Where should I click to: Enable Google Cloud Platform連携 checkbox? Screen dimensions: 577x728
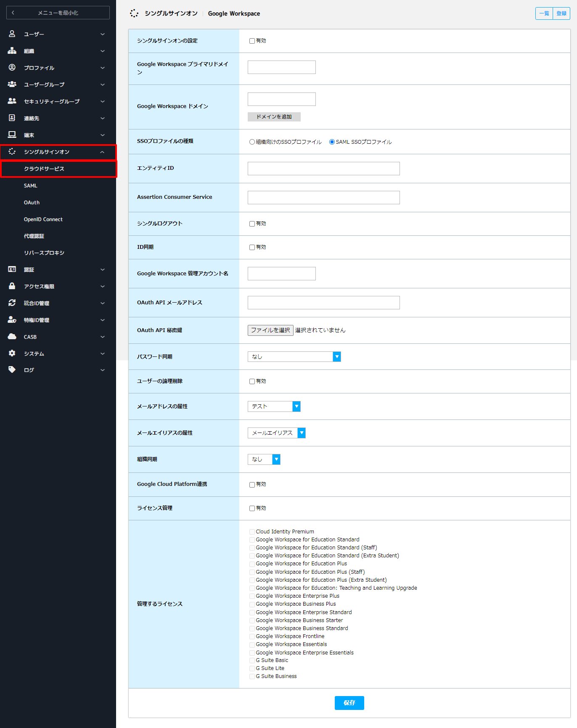coord(252,485)
